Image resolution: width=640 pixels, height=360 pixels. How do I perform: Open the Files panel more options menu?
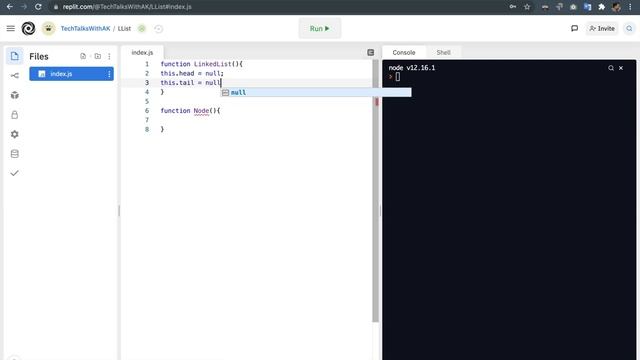tap(109, 56)
